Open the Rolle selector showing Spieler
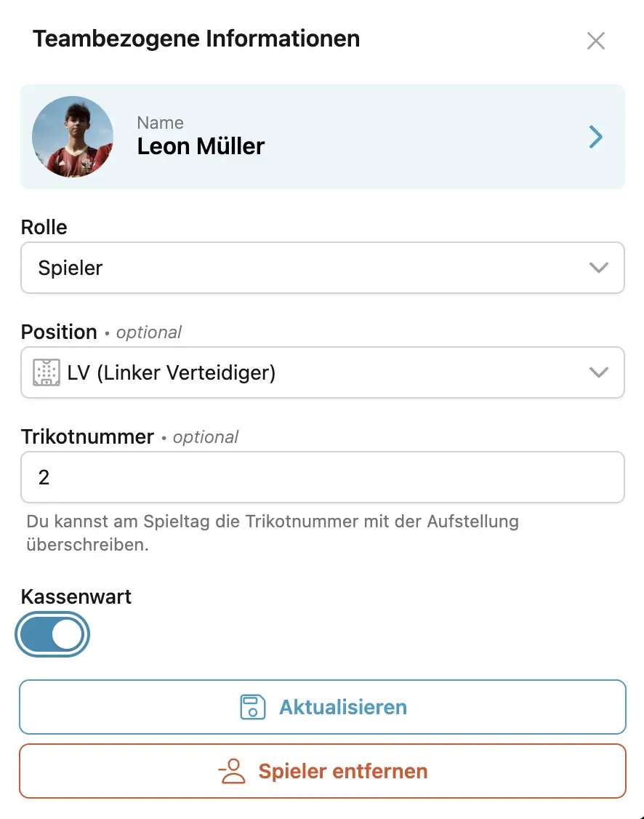The image size is (644, 819). [323, 268]
